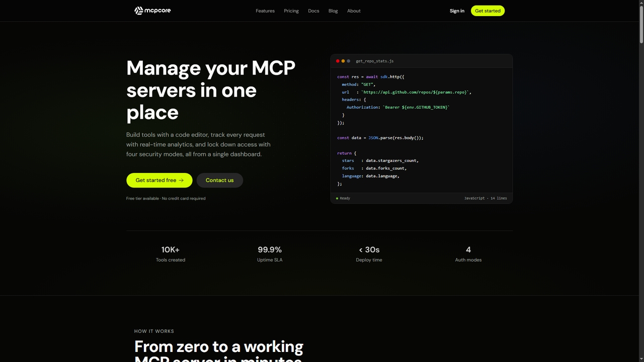Click the 'Tools created' label
This screenshot has height=362, width=644.
(x=171, y=260)
